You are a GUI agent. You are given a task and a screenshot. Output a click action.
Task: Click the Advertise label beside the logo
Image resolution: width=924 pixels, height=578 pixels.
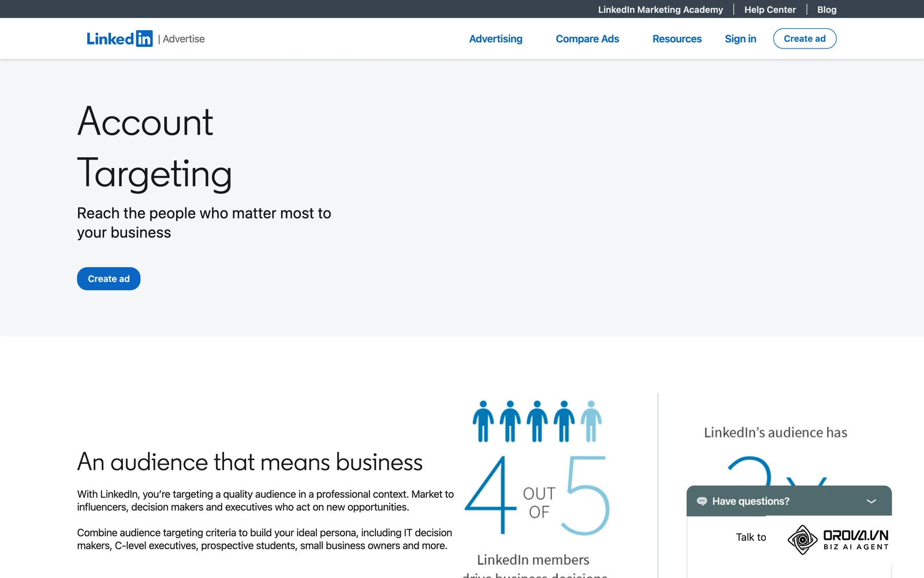click(184, 39)
